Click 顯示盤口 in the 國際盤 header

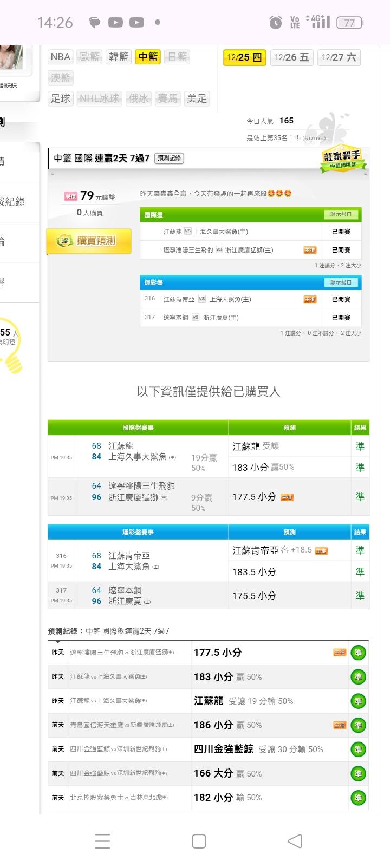coord(341,215)
